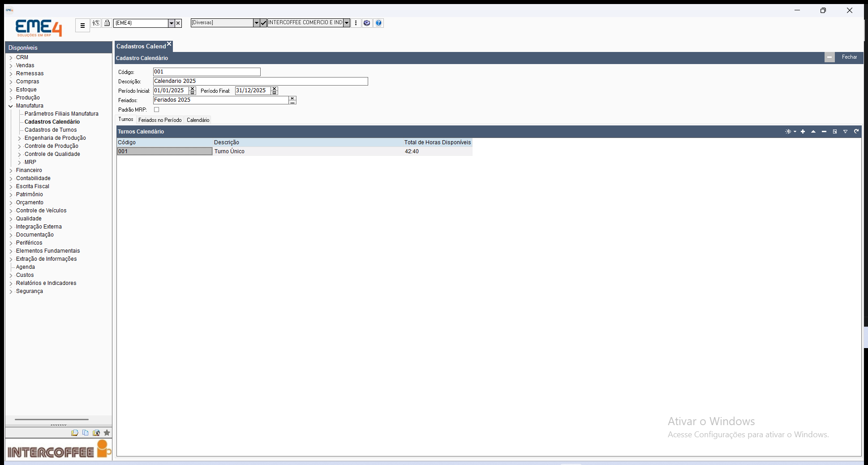Click the Descrição input field
The width and height of the screenshot is (868, 465).
click(x=261, y=81)
